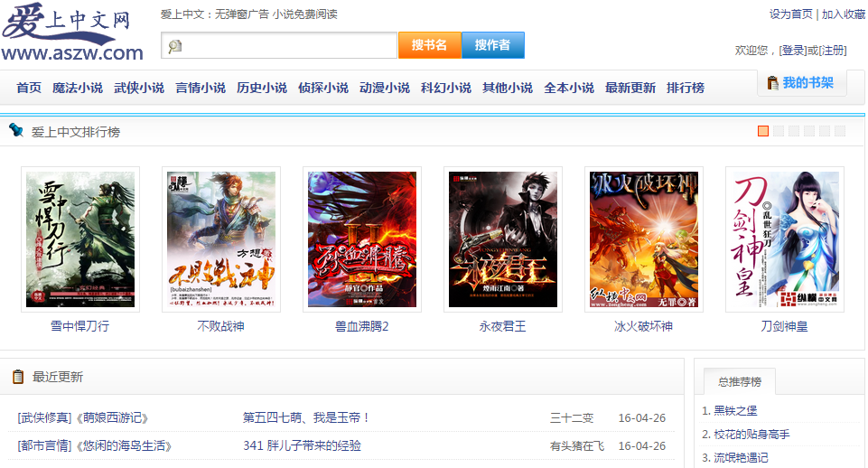Click the blue 搜作者 button
This screenshot has height=468, width=868.
[x=492, y=45]
